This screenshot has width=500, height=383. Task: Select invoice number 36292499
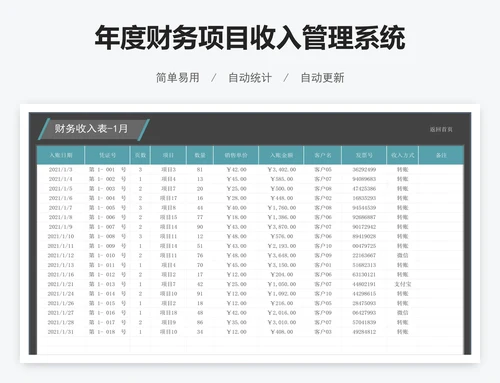click(364, 170)
